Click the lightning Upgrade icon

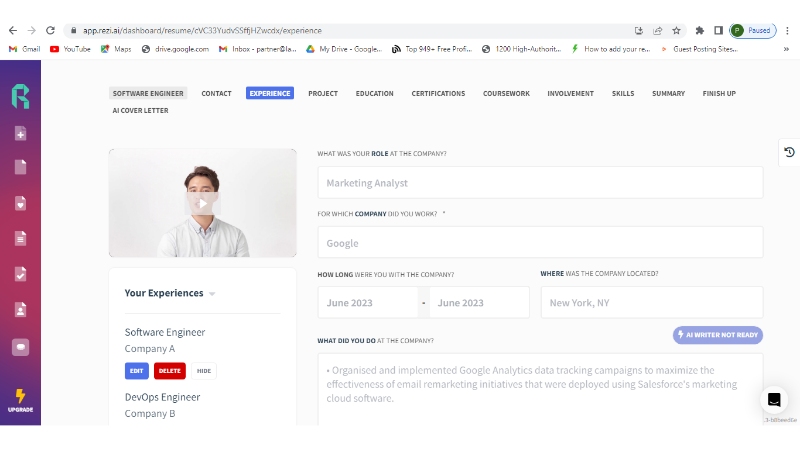tap(20, 399)
